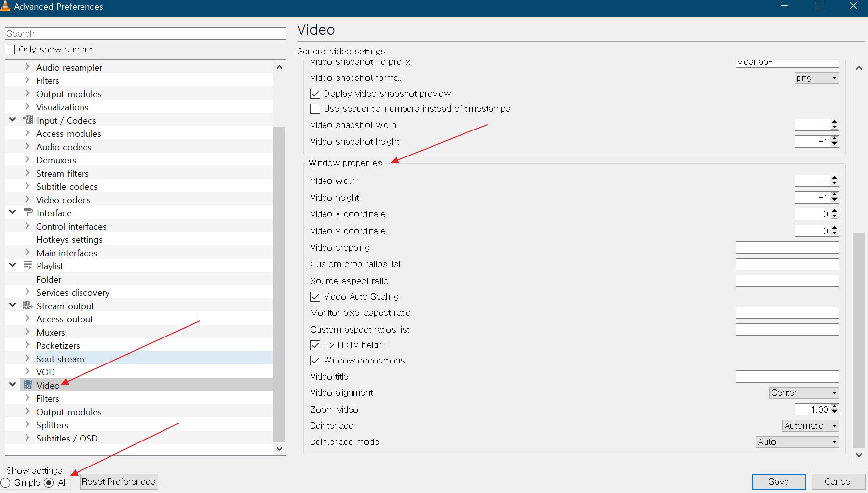
Task: Click the Playlist category list icon
Action: [x=28, y=266]
